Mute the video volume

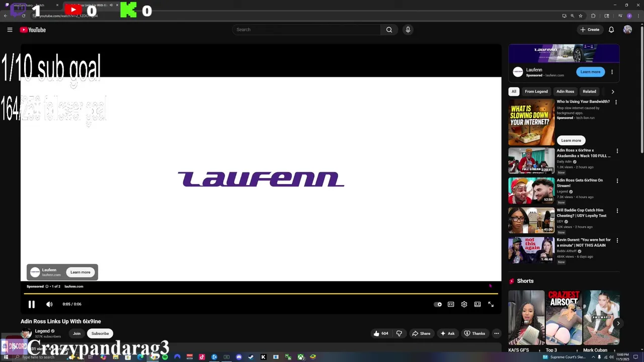pos(49,304)
